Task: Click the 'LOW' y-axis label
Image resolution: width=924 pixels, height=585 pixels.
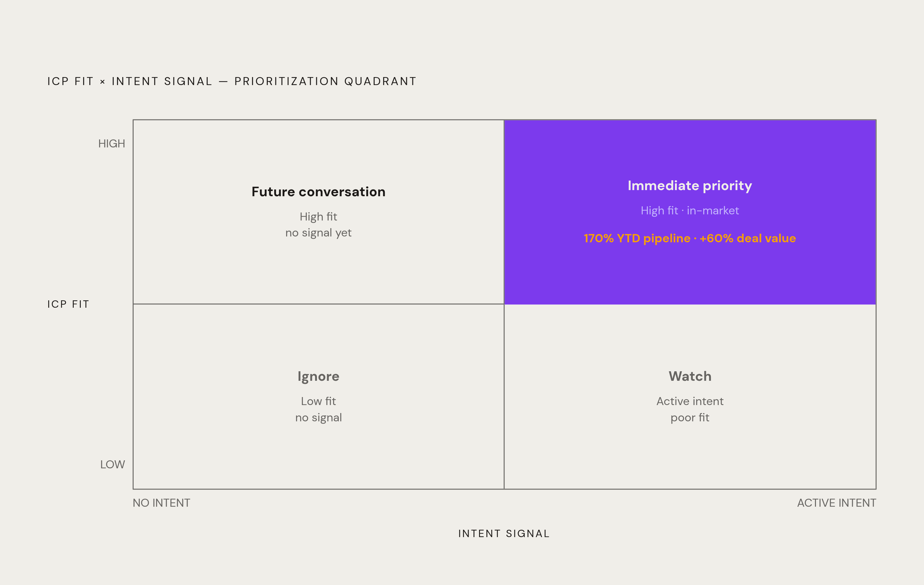Action: [x=112, y=465]
